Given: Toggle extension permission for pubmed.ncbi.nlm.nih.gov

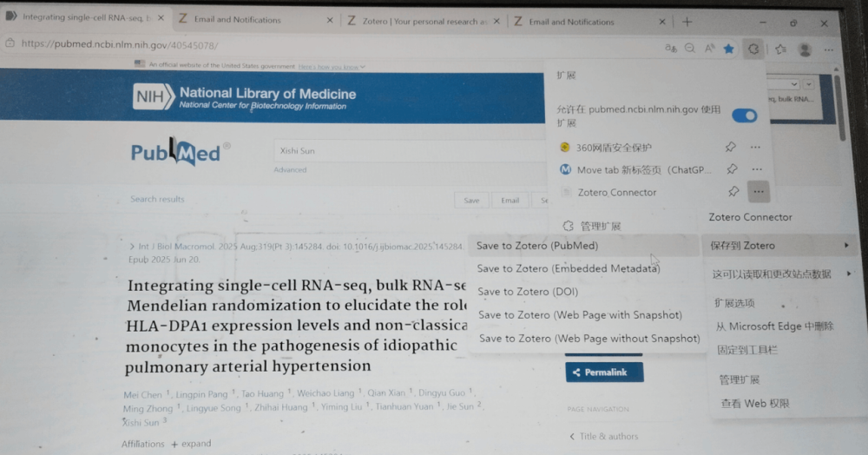Looking at the screenshot, I should [x=745, y=115].
